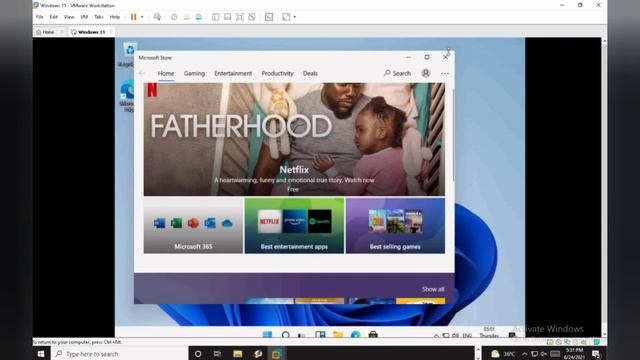
Task: Open the host Windows 10 Start button
Action: click(x=41, y=354)
